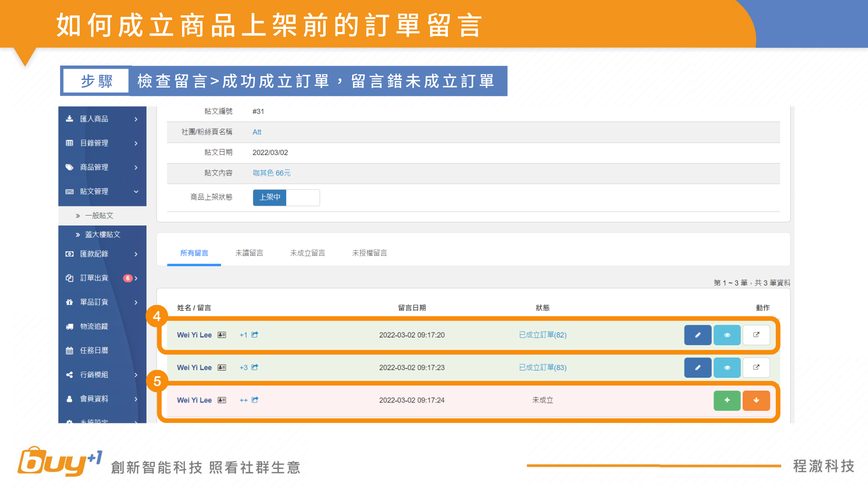Click the eye view icon for order 82
The width and height of the screenshot is (868, 488).
tap(727, 335)
